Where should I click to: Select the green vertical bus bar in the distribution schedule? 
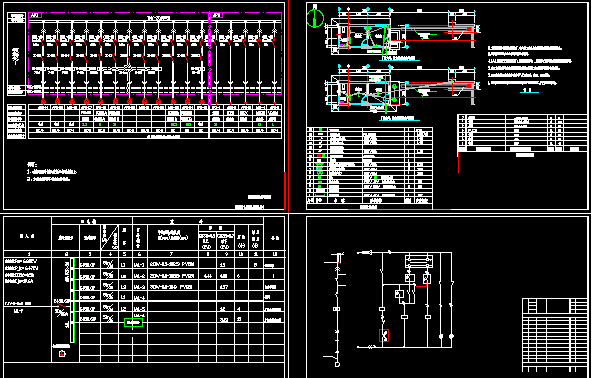(75, 300)
